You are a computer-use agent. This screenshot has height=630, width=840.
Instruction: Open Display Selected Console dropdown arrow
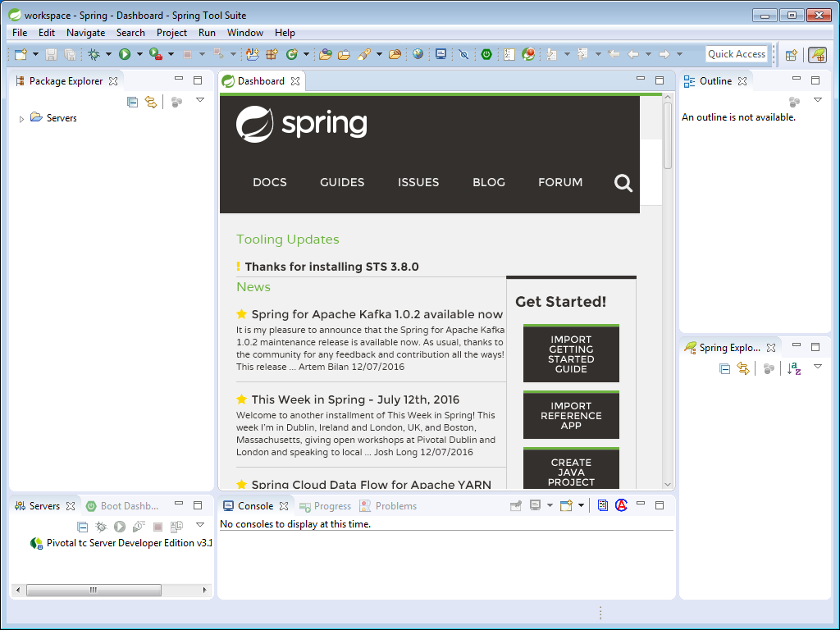click(x=550, y=505)
